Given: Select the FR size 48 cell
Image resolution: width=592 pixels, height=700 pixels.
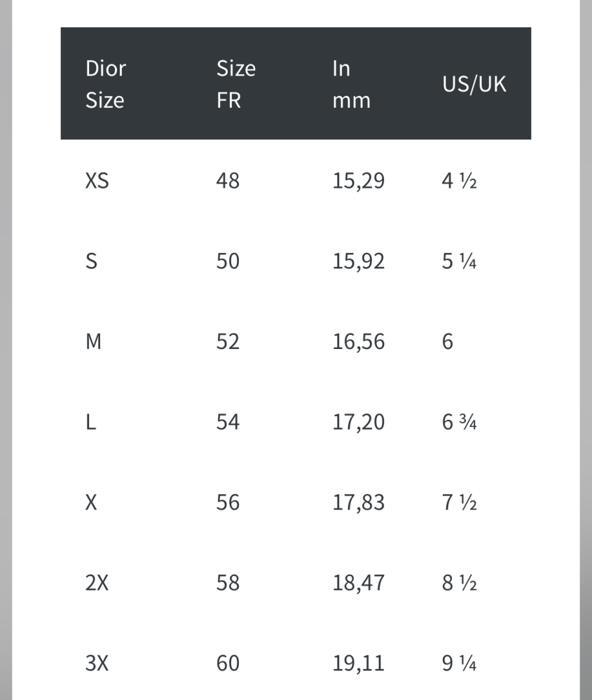Looking at the screenshot, I should 228,181.
